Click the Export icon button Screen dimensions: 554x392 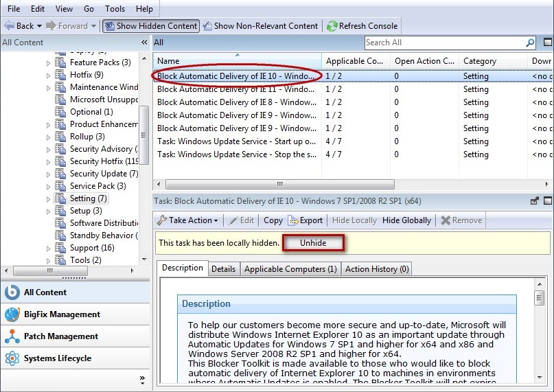(294, 220)
